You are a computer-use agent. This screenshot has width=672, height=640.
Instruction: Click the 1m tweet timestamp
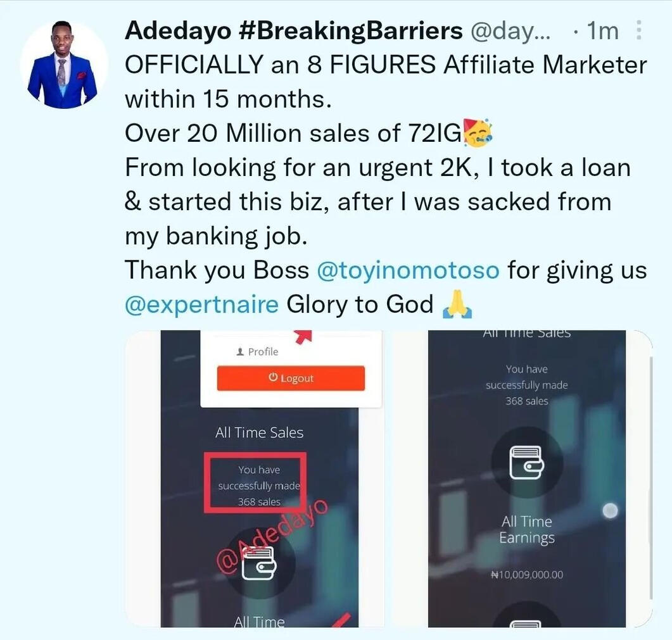pos(602,31)
